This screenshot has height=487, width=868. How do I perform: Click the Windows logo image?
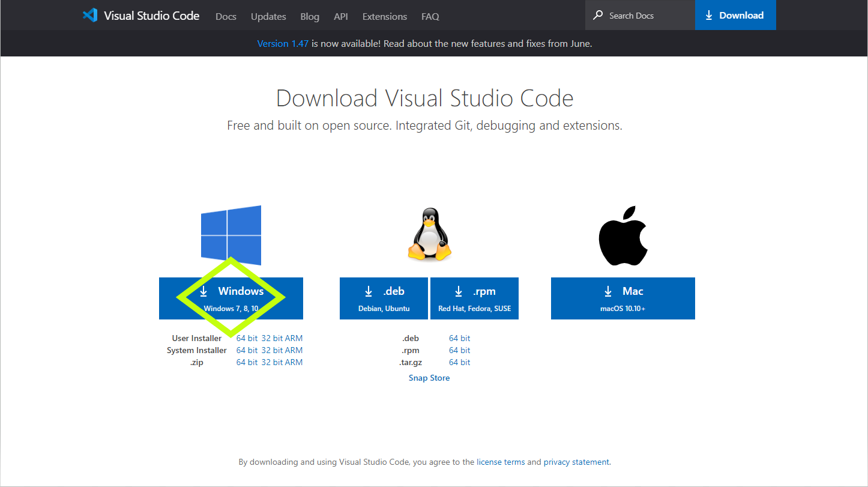[x=231, y=235]
